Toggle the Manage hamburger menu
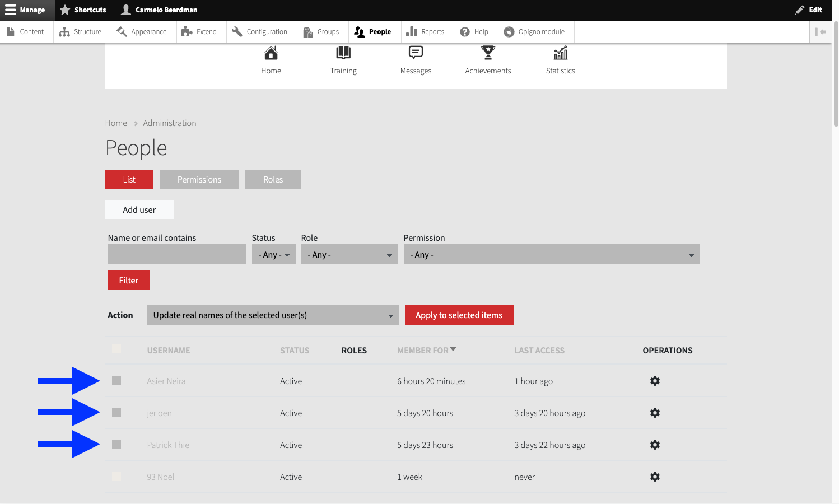The height and width of the screenshot is (504, 839). 25,10
